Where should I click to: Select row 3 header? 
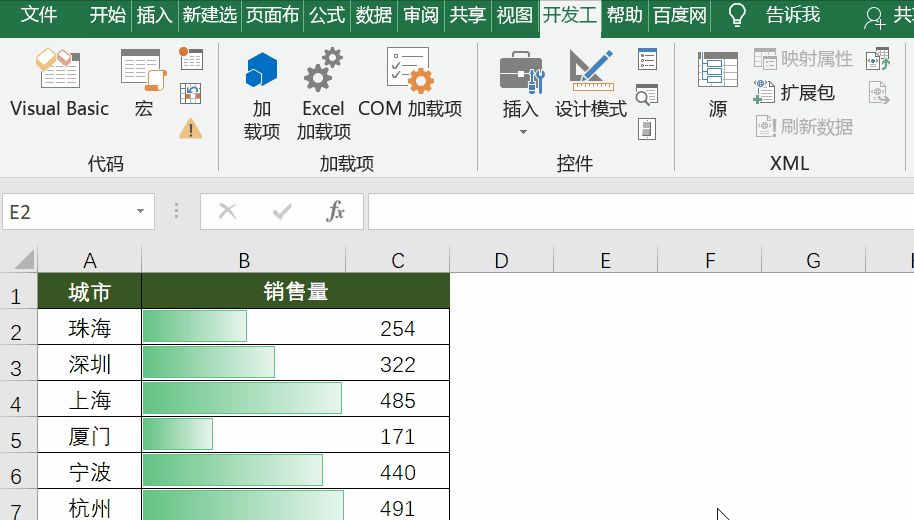click(x=17, y=363)
